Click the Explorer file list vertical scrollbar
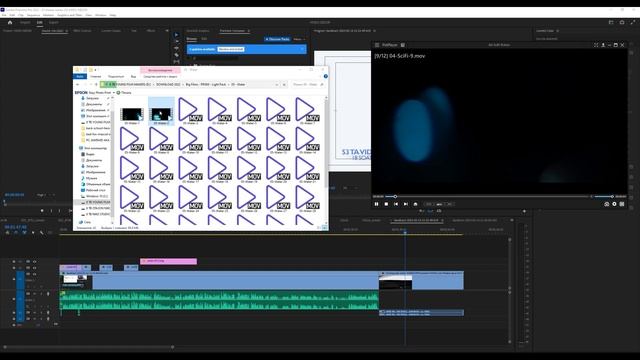The width and height of the screenshot is (640, 360). 326,143
